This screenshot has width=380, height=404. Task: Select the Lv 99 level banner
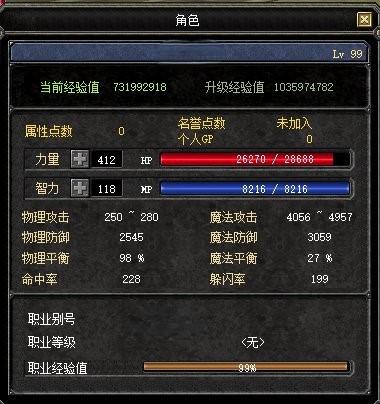[189, 53]
